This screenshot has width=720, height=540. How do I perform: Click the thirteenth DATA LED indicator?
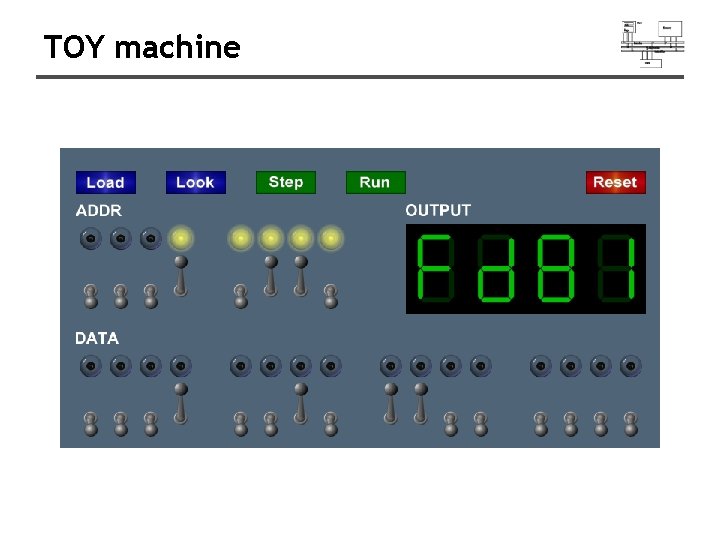pyautogui.click(x=541, y=366)
